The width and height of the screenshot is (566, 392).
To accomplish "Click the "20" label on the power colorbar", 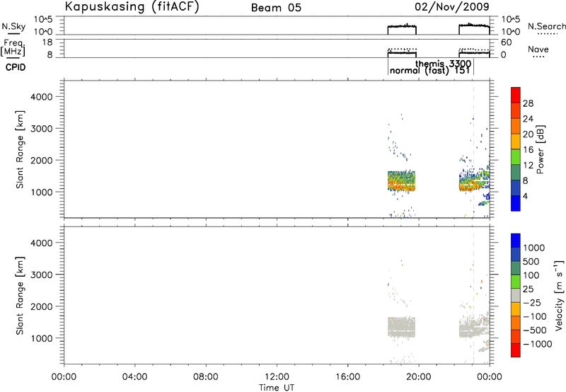I will (528, 134).
